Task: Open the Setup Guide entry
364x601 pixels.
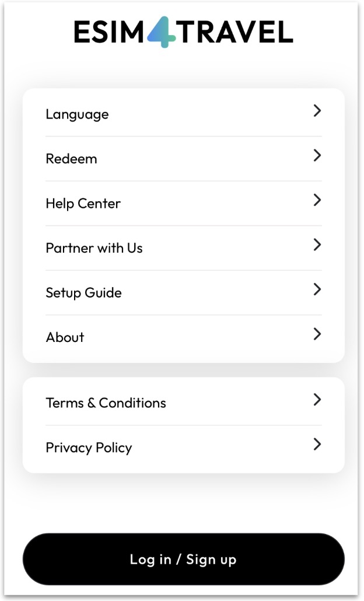Action: point(83,292)
